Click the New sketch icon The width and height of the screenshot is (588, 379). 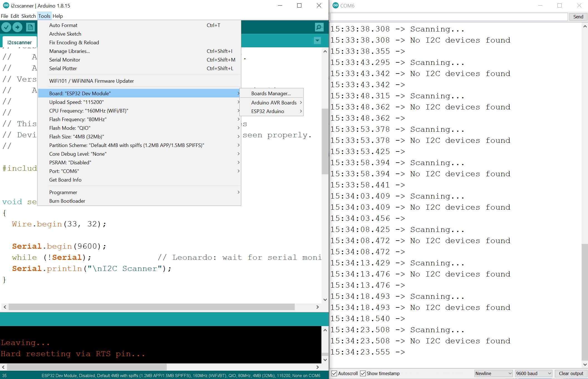pos(30,27)
